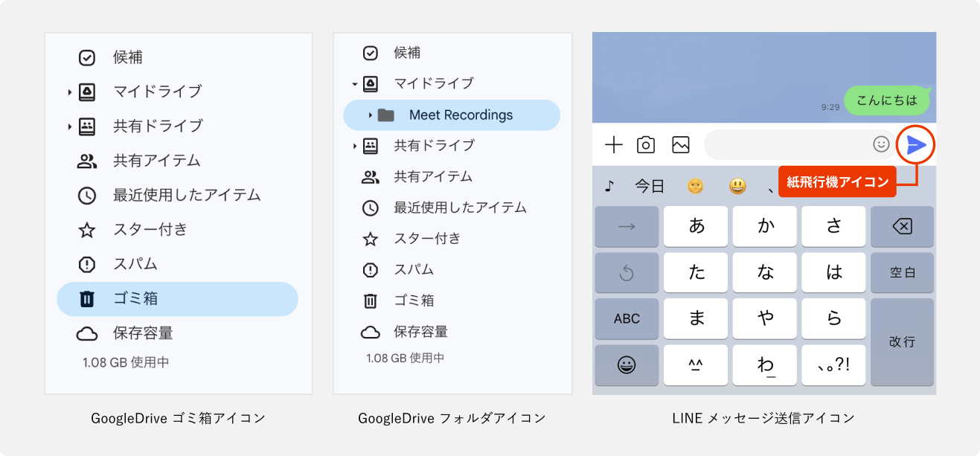Click the 候補 checkmark icon in middle panel

point(370,53)
